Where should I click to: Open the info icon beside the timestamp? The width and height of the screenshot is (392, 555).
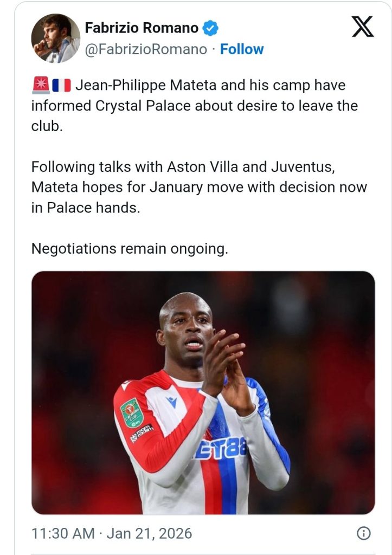pyautogui.click(x=363, y=533)
